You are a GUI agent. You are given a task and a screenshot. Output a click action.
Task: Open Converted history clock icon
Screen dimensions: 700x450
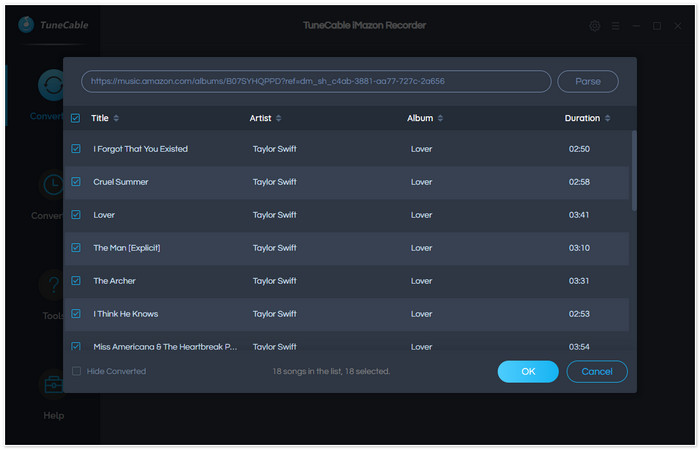(x=53, y=184)
